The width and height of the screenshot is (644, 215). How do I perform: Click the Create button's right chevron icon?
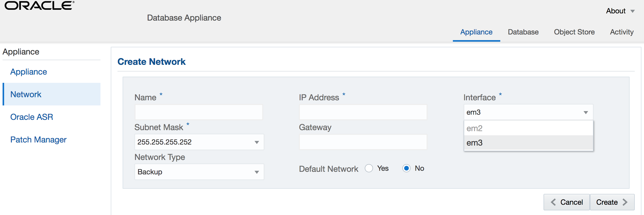(x=625, y=202)
